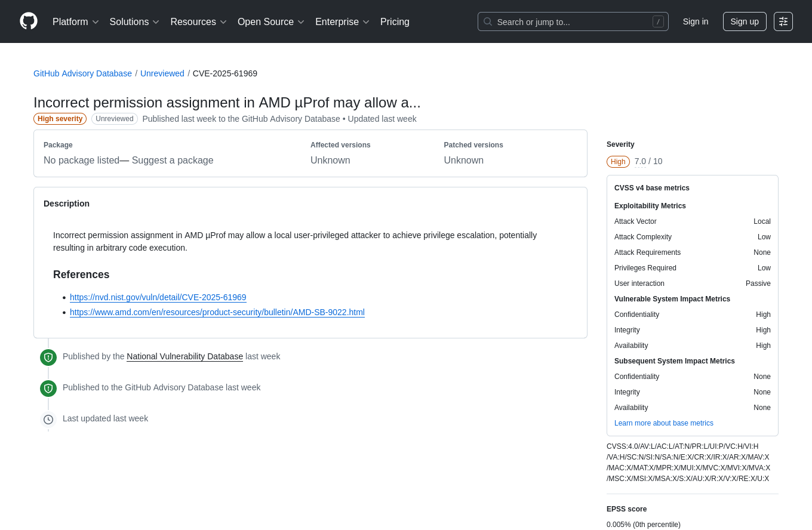Go to the Pricing page
The height and width of the screenshot is (530, 812).
395,22
